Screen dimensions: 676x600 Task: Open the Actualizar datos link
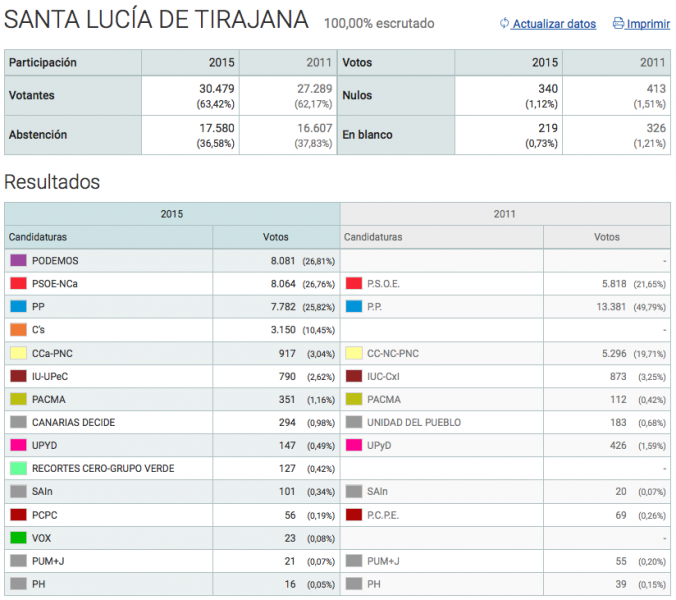point(554,24)
